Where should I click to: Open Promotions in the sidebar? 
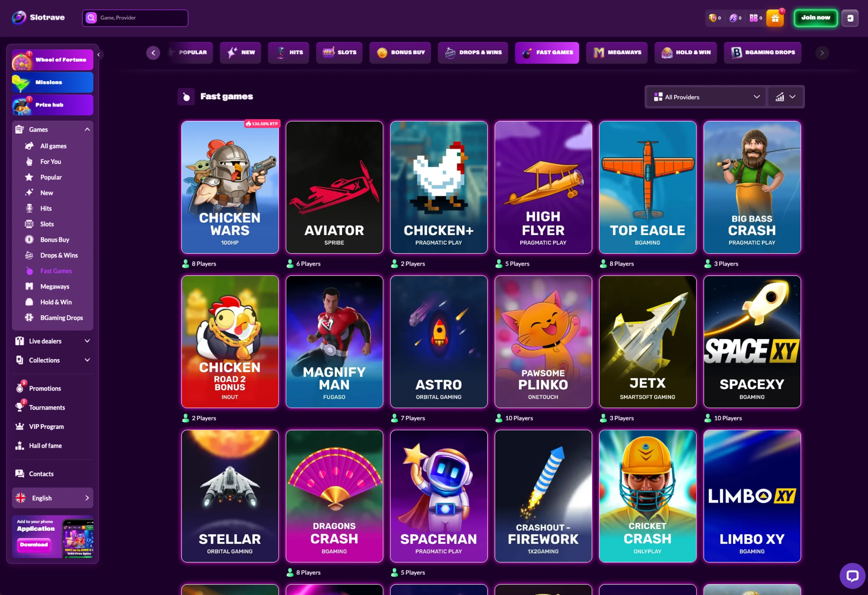(x=45, y=388)
